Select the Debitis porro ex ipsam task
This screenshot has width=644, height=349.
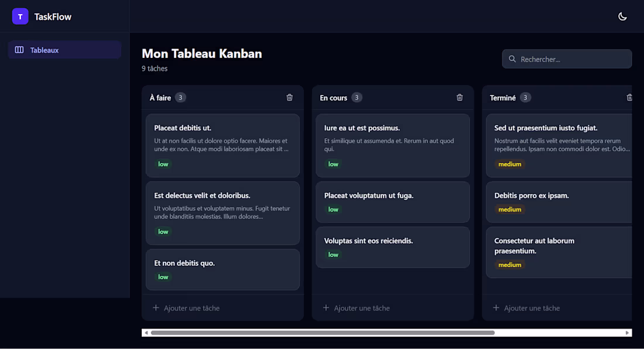[559, 202]
